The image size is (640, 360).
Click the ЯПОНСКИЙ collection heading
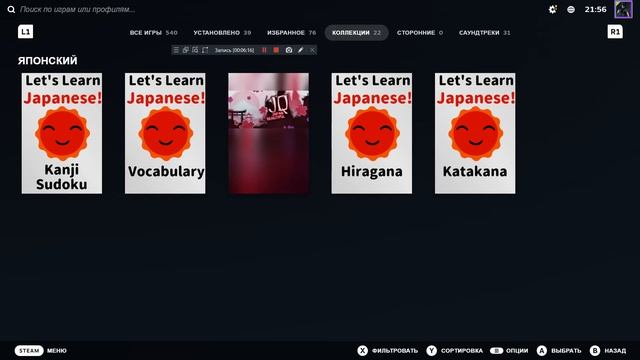tap(47, 60)
